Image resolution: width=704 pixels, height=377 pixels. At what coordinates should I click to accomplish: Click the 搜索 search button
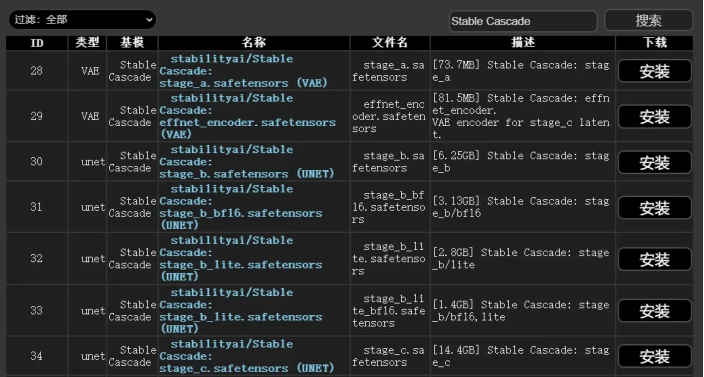pos(648,21)
